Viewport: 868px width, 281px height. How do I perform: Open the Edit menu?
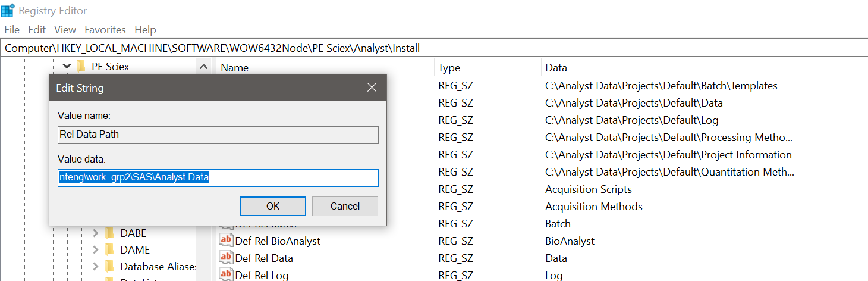(37, 29)
